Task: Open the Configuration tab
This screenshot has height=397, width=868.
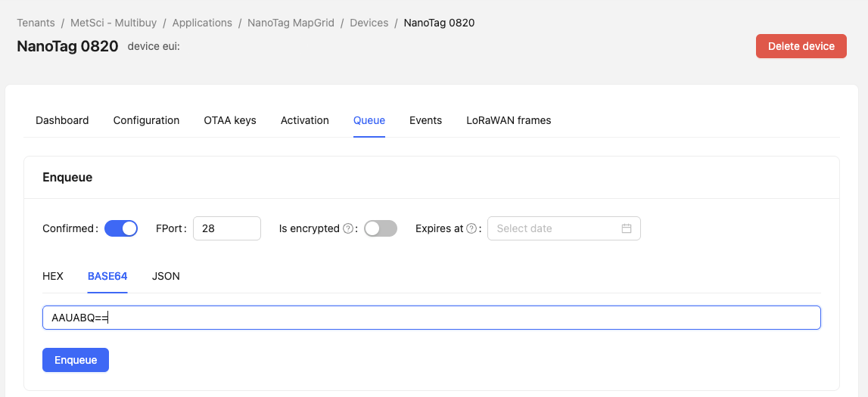Action: (x=146, y=120)
